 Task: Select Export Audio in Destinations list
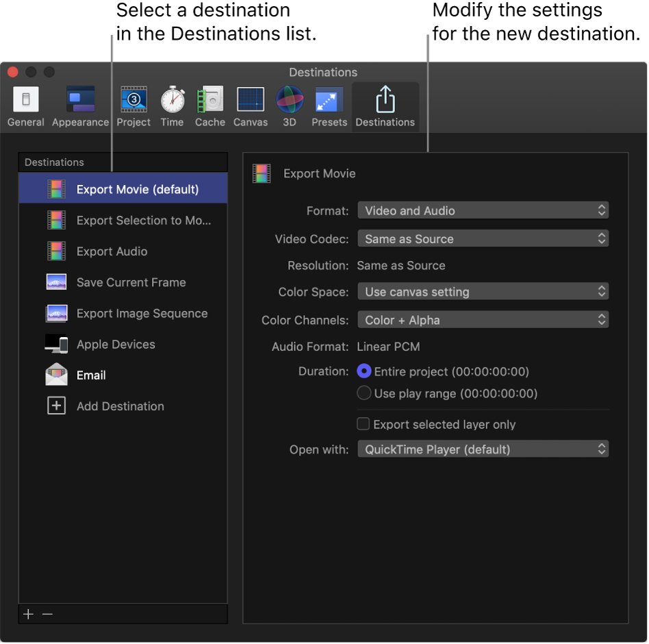[x=112, y=251]
